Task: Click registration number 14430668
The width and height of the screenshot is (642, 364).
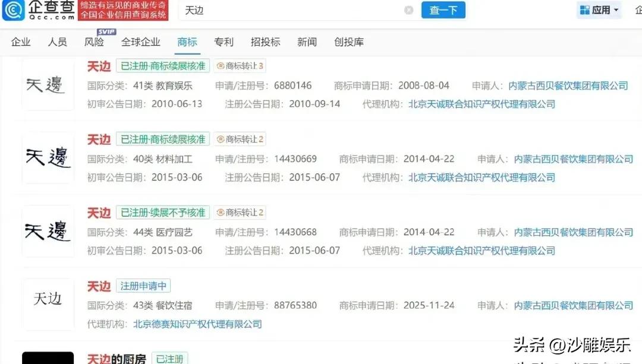Action: click(x=295, y=232)
